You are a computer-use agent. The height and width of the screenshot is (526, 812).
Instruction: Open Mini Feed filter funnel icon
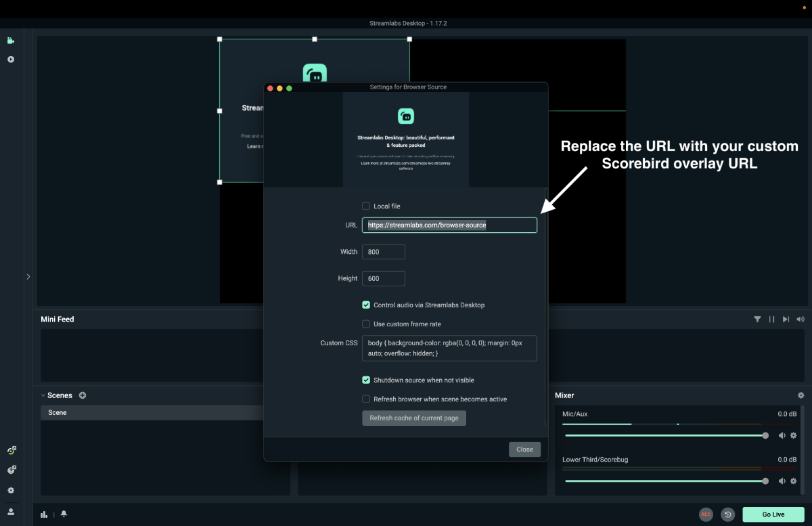point(757,320)
